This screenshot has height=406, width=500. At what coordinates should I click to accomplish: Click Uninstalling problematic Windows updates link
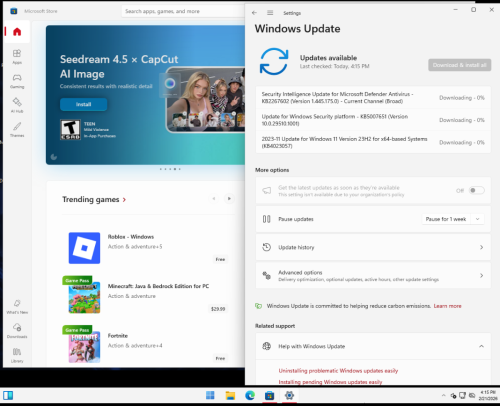coord(338,371)
